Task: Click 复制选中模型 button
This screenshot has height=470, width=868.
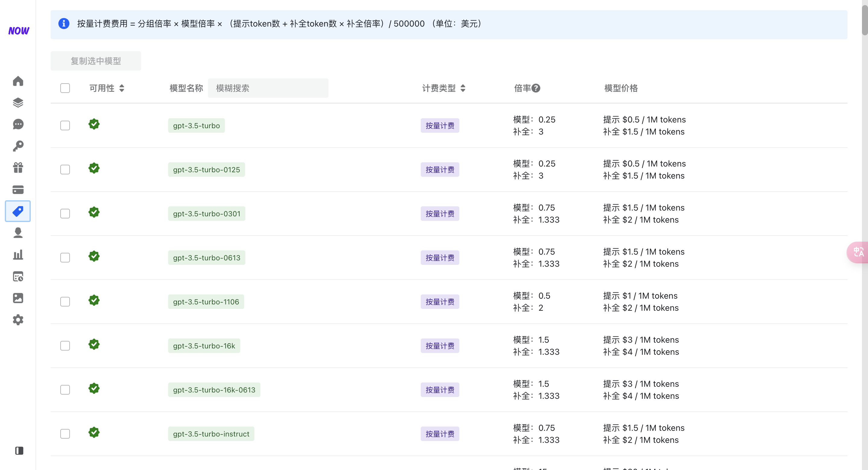Action: coord(96,61)
